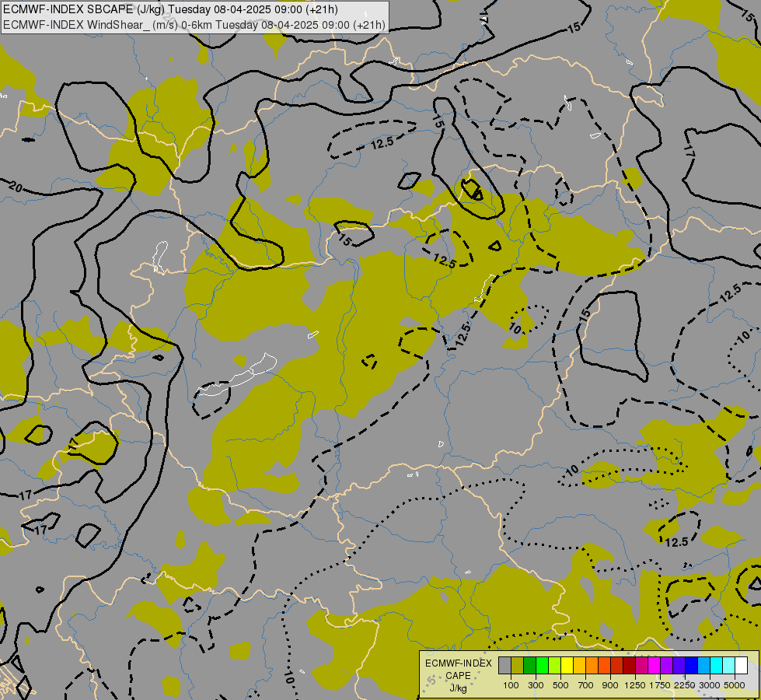Click the dark green swatch in the legend

tap(529, 666)
